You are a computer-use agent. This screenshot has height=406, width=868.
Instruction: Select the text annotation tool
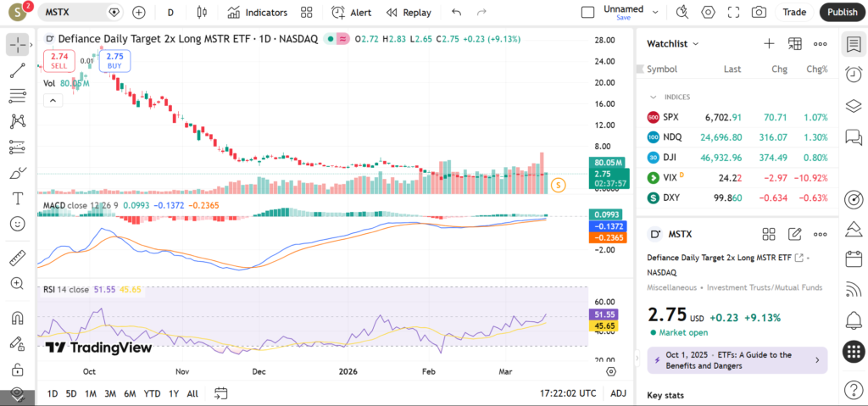[x=17, y=198]
